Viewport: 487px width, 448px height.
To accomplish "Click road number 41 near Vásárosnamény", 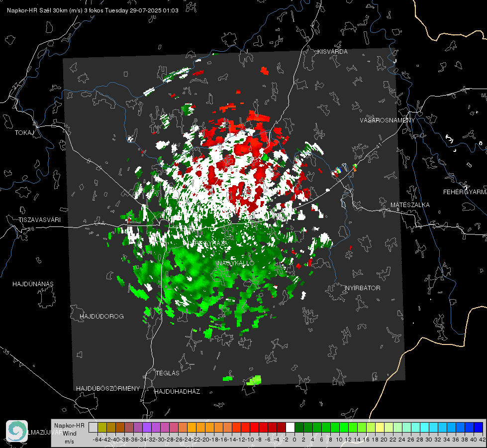I will [378, 145].
